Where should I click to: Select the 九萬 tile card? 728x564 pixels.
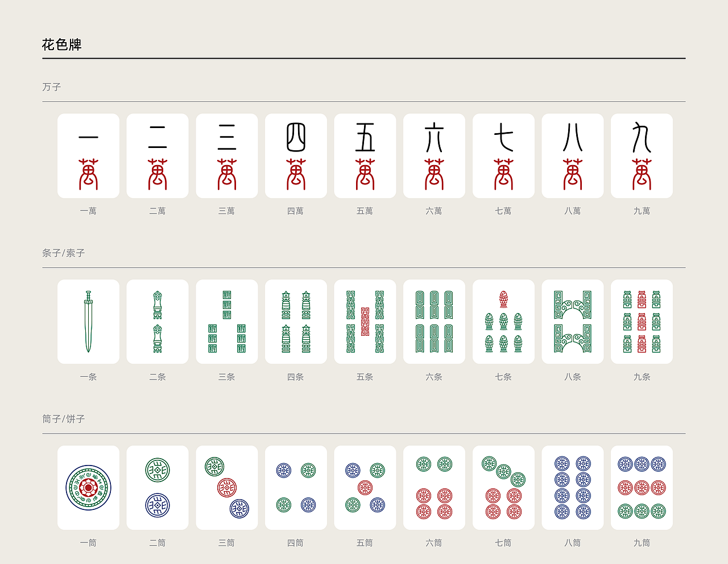point(642,156)
